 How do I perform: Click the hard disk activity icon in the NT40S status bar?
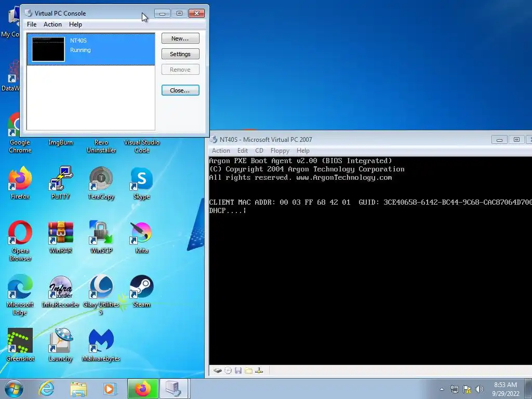(218, 370)
